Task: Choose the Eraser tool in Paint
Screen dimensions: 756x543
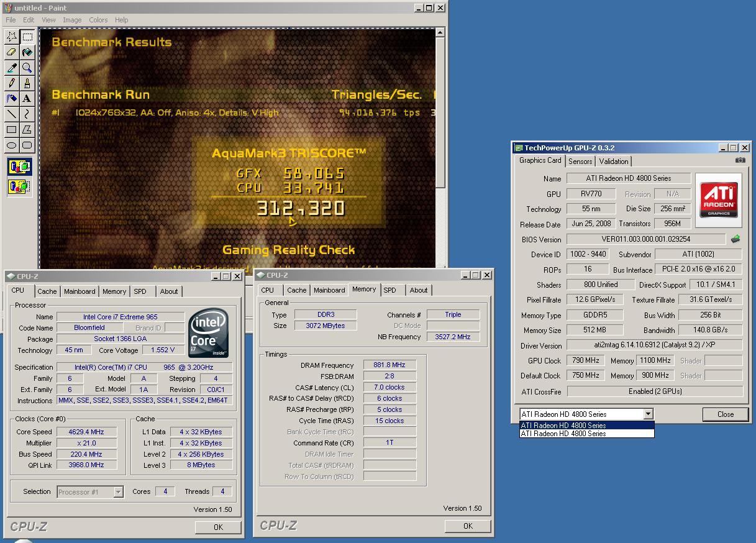Action: click(12, 52)
